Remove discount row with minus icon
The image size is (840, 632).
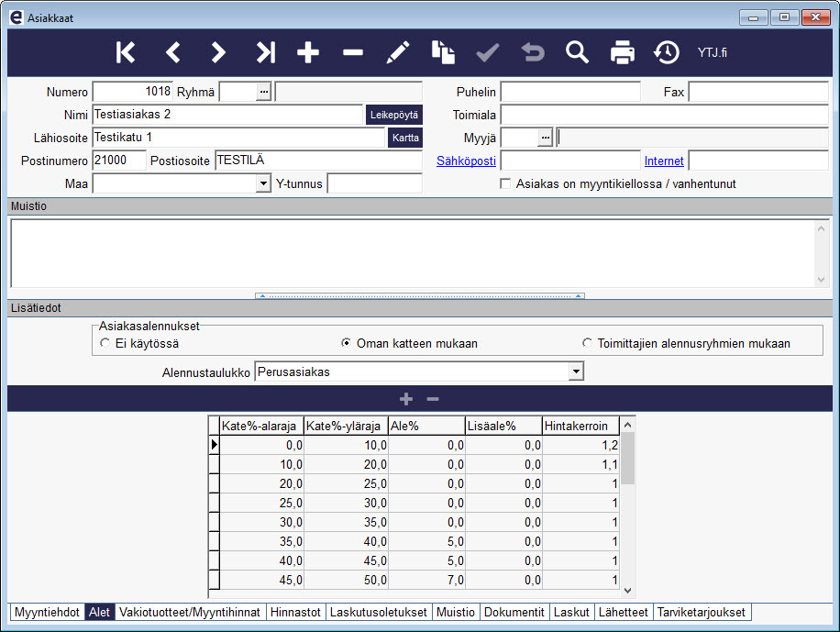pos(433,399)
